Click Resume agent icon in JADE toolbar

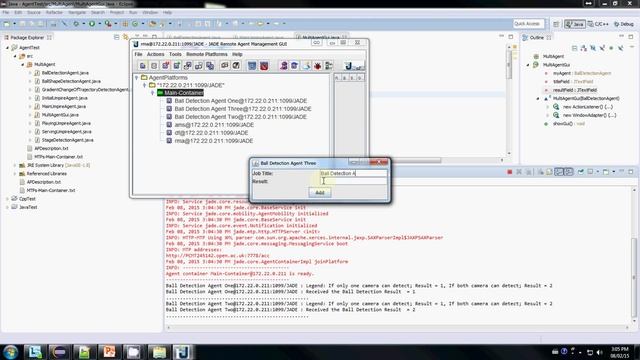tap(177, 66)
